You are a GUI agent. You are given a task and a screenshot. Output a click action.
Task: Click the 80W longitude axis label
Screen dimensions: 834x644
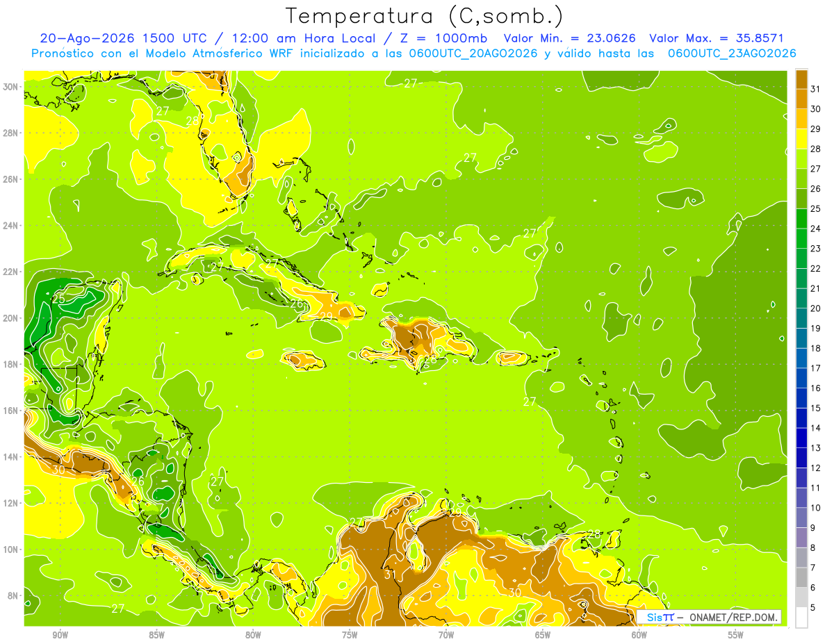pos(254,635)
